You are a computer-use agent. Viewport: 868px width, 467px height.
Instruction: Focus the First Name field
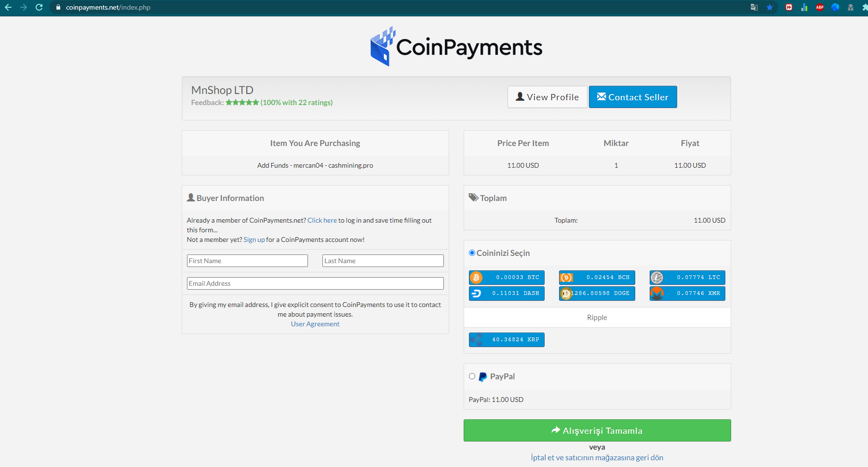pos(247,261)
